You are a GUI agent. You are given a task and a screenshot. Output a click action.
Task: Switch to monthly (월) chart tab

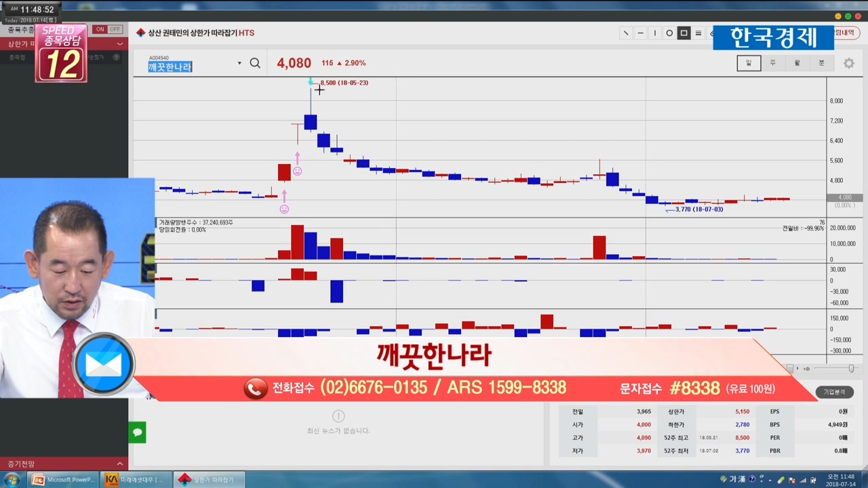(797, 63)
